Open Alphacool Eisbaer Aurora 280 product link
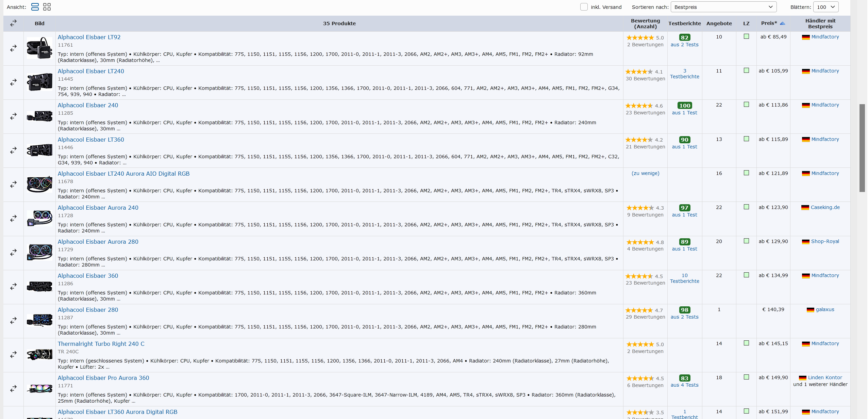 (x=98, y=242)
